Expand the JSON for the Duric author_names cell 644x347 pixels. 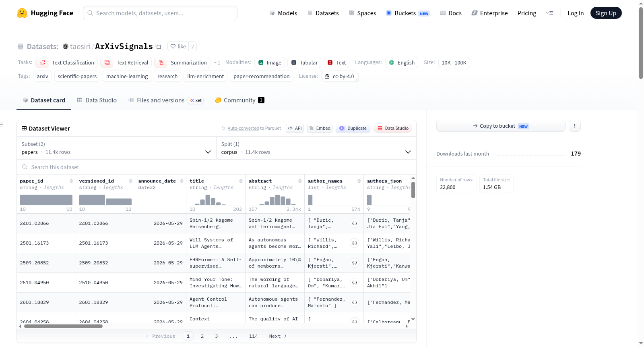[x=355, y=223]
